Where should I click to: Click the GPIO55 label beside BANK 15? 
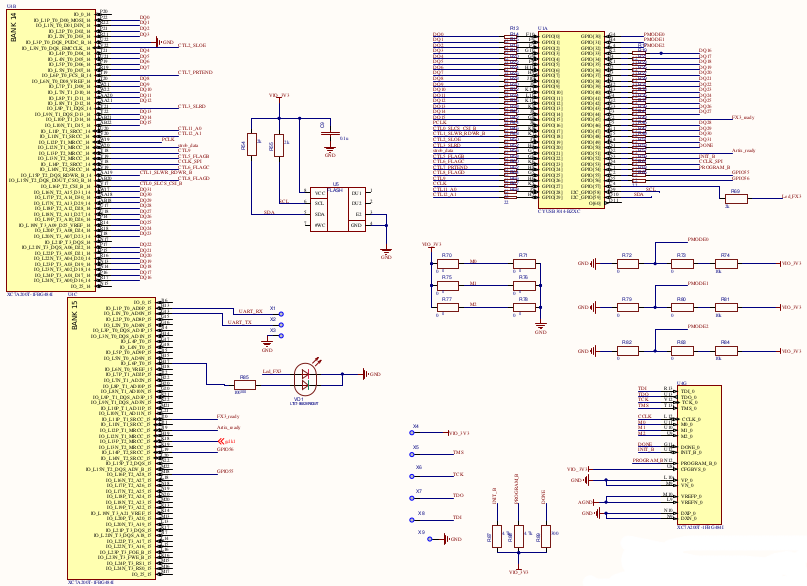(x=225, y=471)
